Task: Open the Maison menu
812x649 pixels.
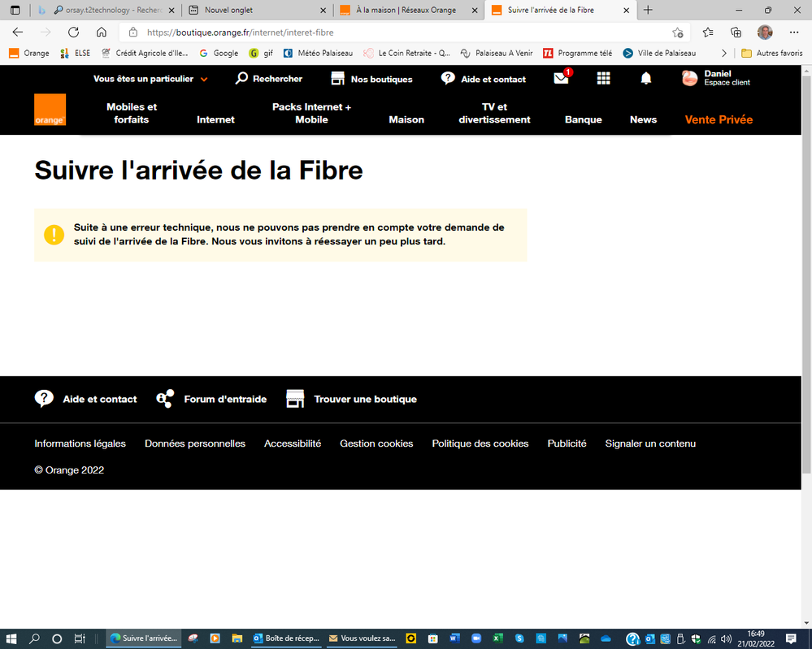Action: [x=406, y=119]
